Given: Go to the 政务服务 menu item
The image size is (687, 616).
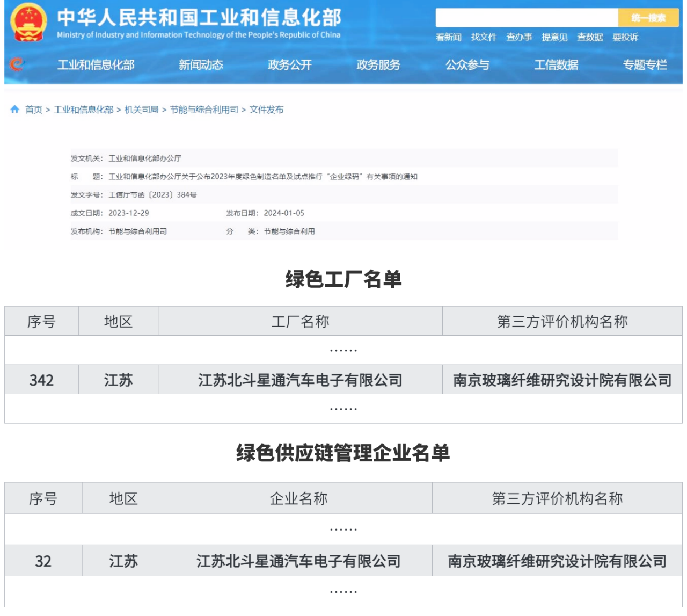Looking at the screenshot, I should 378,65.
